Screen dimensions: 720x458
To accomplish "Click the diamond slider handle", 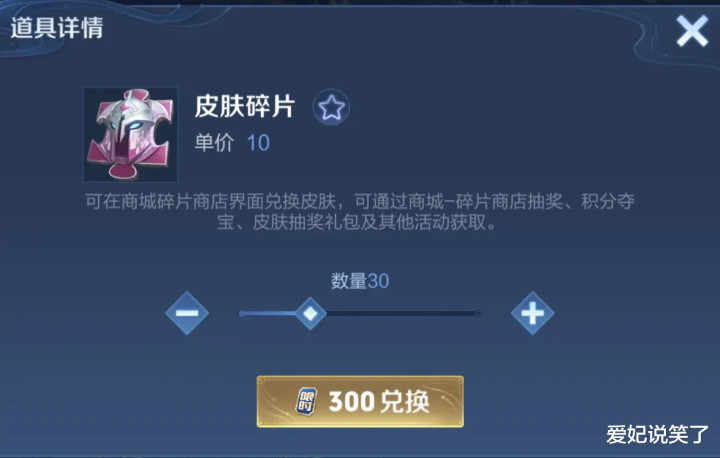I will point(310,313).
